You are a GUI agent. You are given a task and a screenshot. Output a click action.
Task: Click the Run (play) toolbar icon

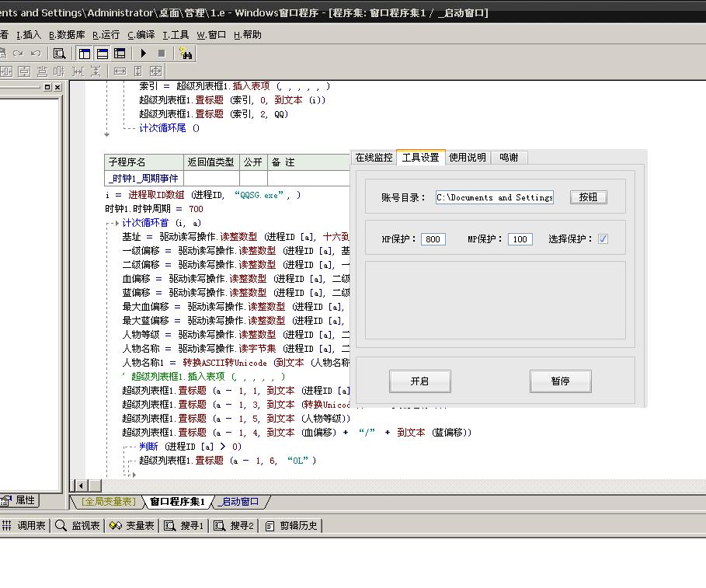click(x=144, y=54)
